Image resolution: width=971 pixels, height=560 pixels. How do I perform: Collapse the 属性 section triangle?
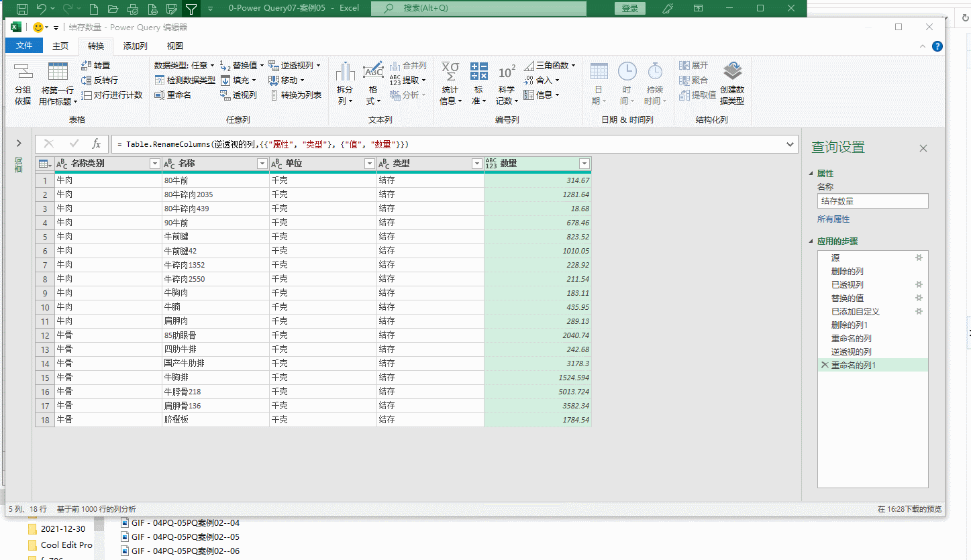pos(811,174)
